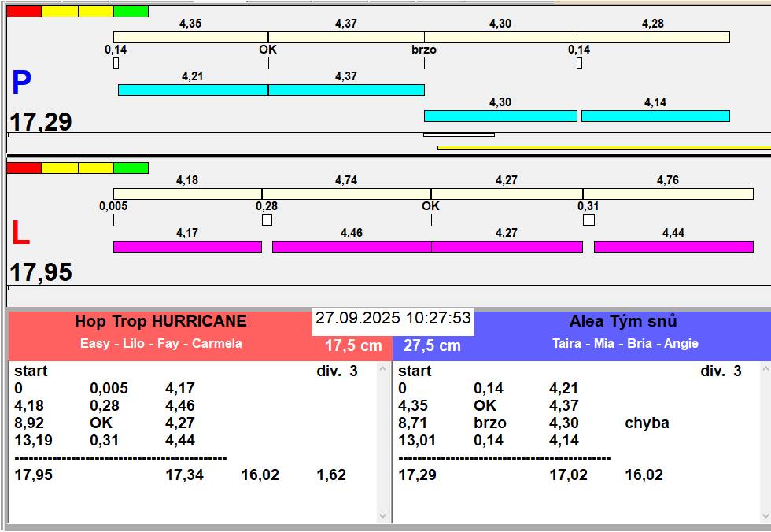771x532 pixels.
Task: Click 'start' heading in Alea Tým snů panel
Action: pos(415,371)
